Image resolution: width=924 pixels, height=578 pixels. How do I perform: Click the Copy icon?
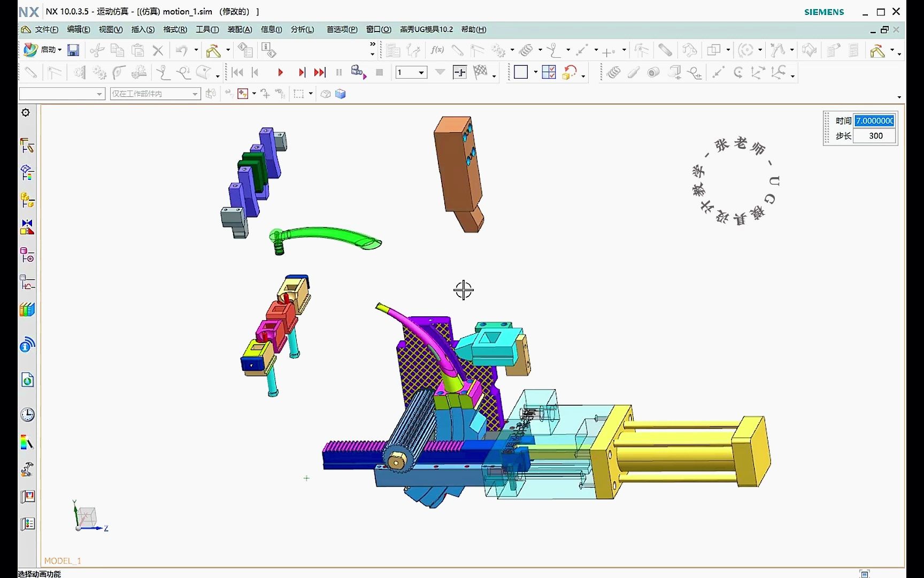click(x=117, y=50)
